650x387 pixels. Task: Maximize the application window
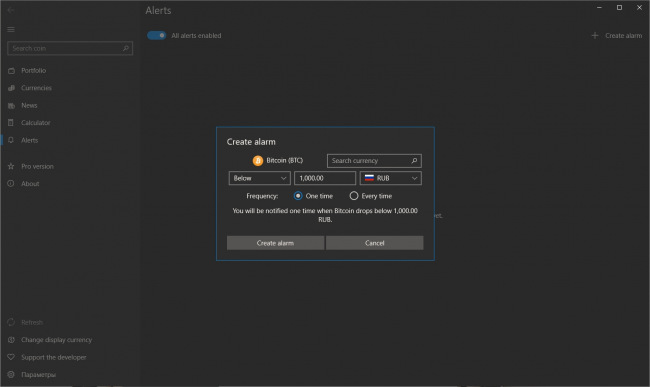(x=619, y=7)
